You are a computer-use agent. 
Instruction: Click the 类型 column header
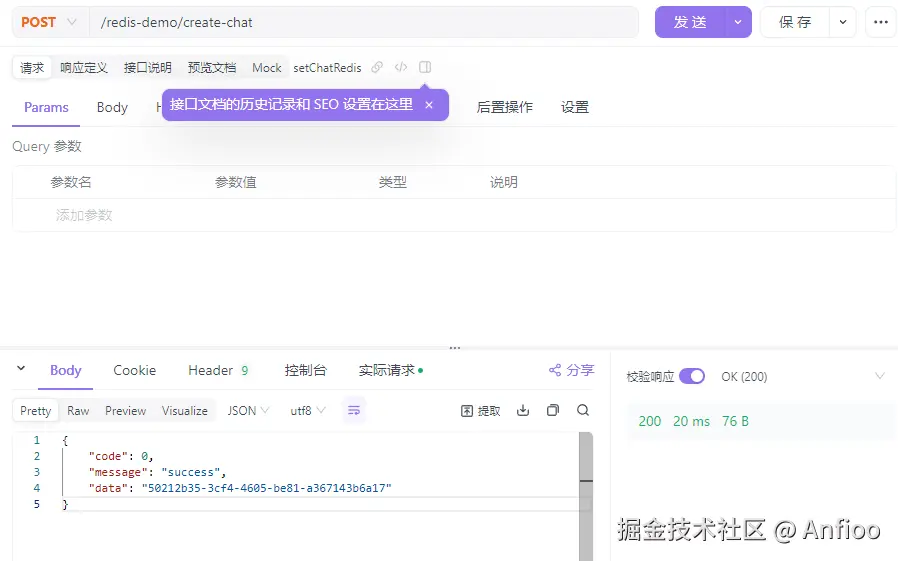(x=392, y=182)
